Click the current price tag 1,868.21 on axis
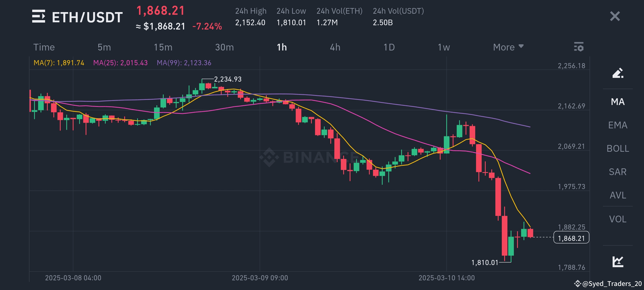 coord(571,238)
